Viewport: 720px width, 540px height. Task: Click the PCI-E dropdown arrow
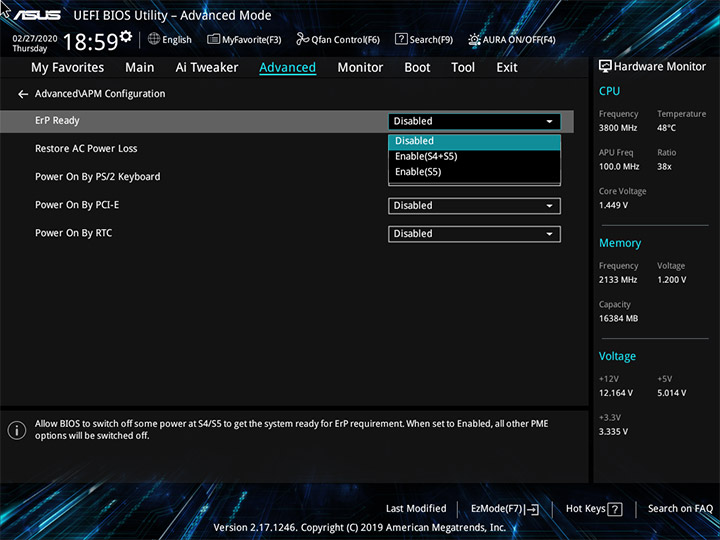pos(549,206)
